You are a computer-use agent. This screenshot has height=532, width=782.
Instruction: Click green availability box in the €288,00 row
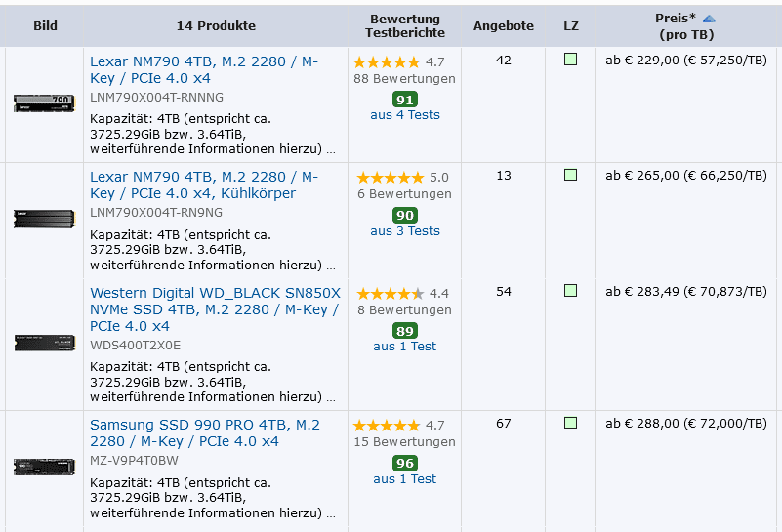(570, 423)
